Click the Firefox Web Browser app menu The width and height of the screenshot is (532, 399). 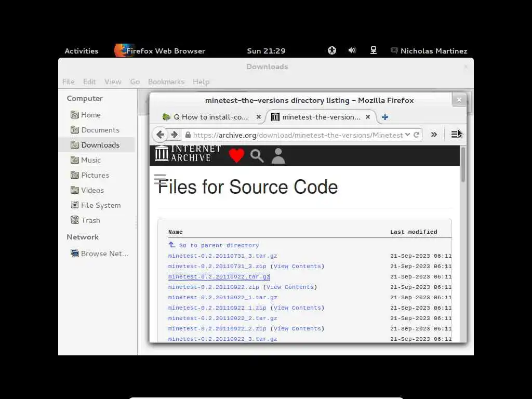click(160, 51)
